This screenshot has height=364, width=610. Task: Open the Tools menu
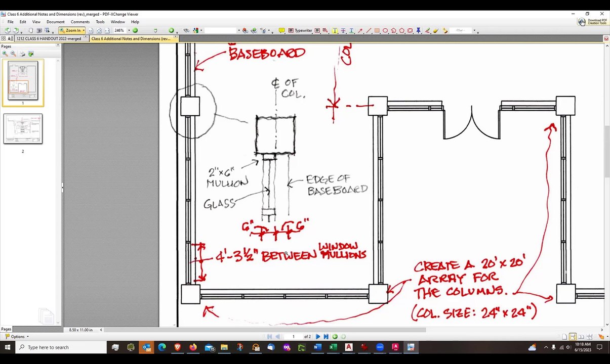(100, 22)
